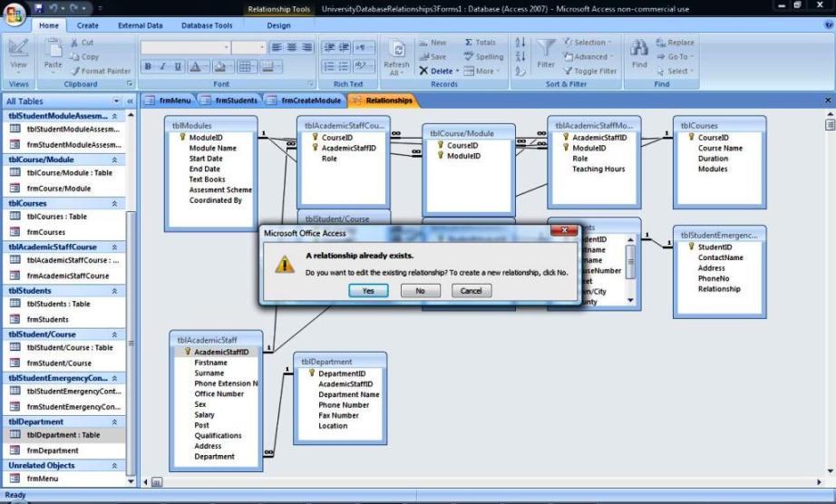836x504 pixels.
Task: Open the Delete dropdown arrow
Action: (458, 72)
